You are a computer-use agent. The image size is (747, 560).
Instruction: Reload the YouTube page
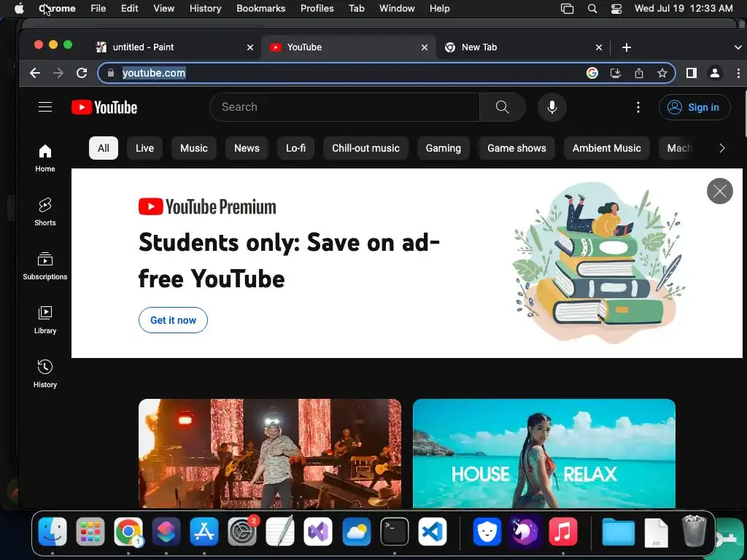coord(82,73)
